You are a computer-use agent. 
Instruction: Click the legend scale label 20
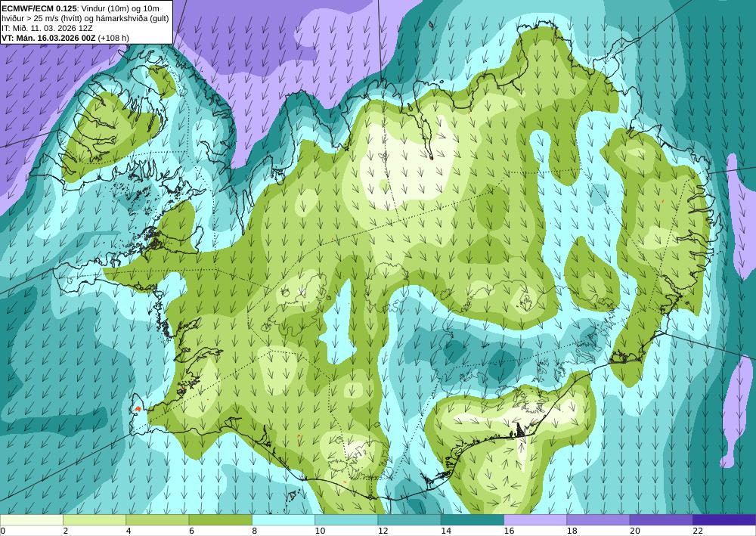point(635,531)
